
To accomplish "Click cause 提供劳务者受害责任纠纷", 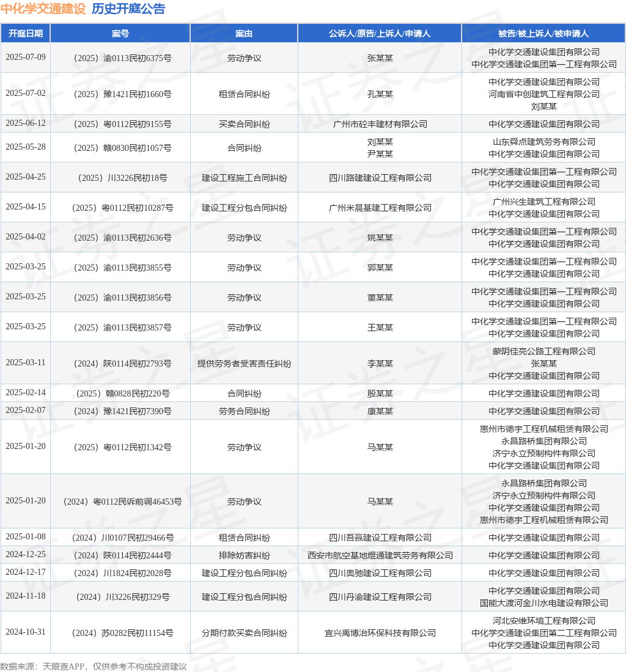I will tap(244, 364).
